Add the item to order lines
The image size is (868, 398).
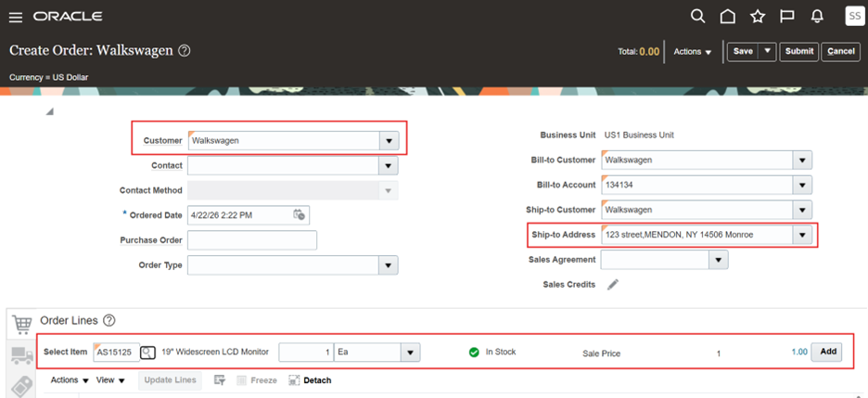(826, 352)
